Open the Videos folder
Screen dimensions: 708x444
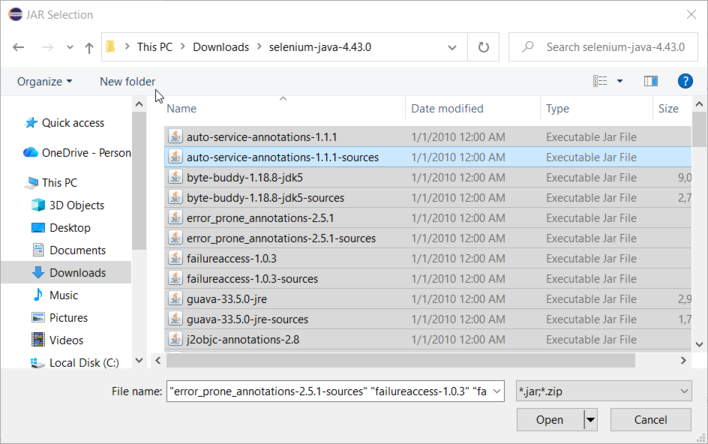coord(66,340)
